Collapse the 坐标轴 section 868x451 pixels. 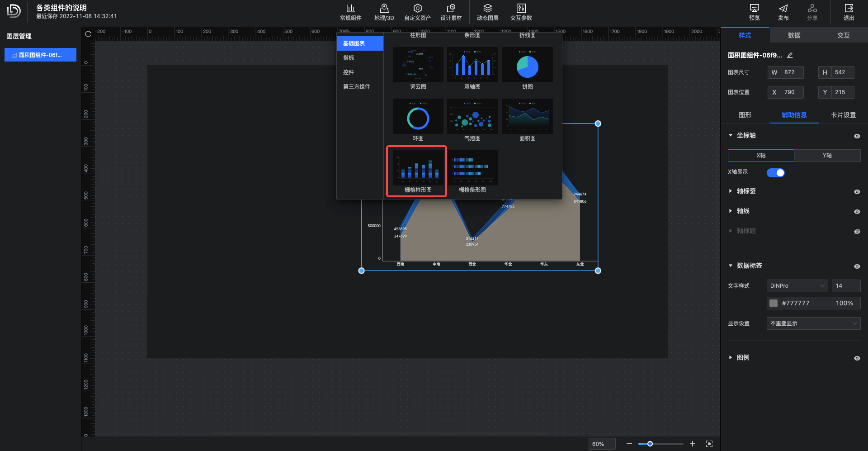tap(730, 135)
